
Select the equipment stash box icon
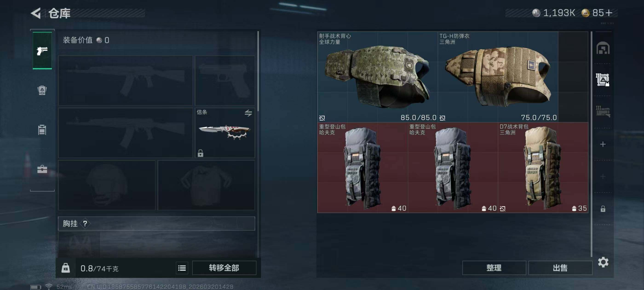(x=603, y=80)
